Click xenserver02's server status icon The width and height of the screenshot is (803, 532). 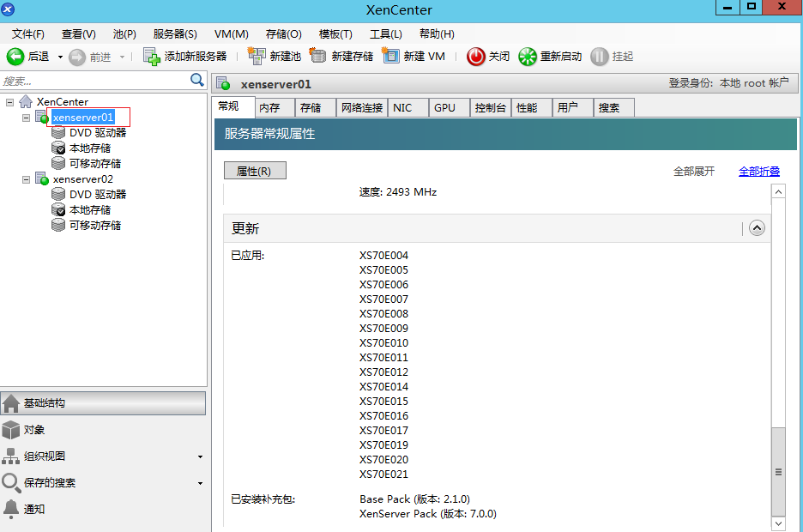pyautogui.click(x=42, y=179)
